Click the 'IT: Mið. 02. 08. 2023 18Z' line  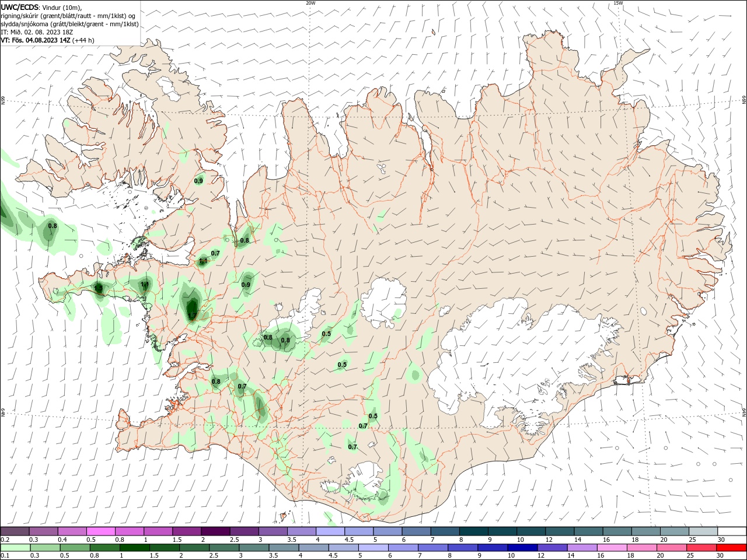tap(37, 32)
